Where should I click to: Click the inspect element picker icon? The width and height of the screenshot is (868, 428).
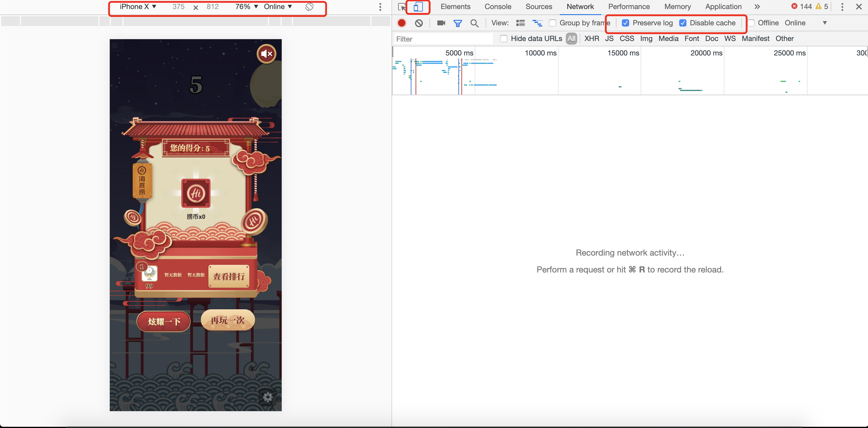tap(402, 7)
